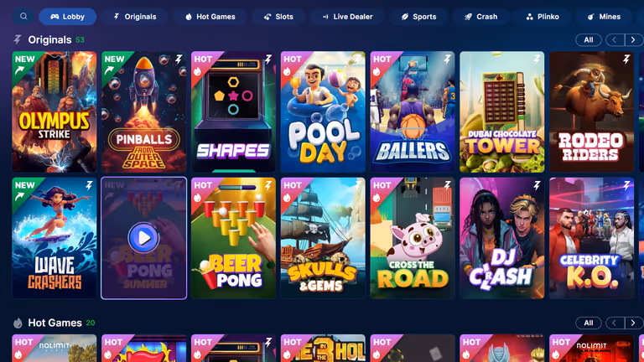The image size is (644, 362).
Task: Go to next Originals page arrow
Action: 633,40
